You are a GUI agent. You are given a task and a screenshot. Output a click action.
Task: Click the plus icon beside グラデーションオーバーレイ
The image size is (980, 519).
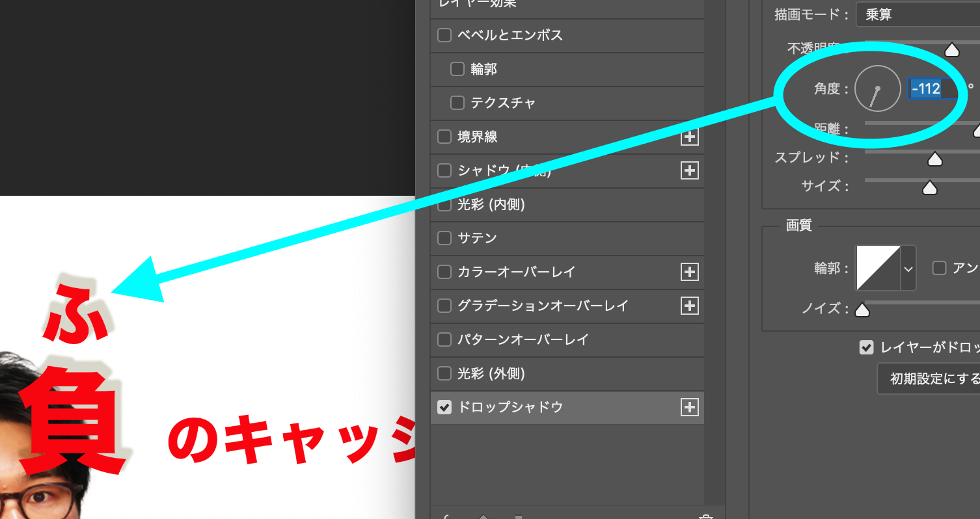689,306
